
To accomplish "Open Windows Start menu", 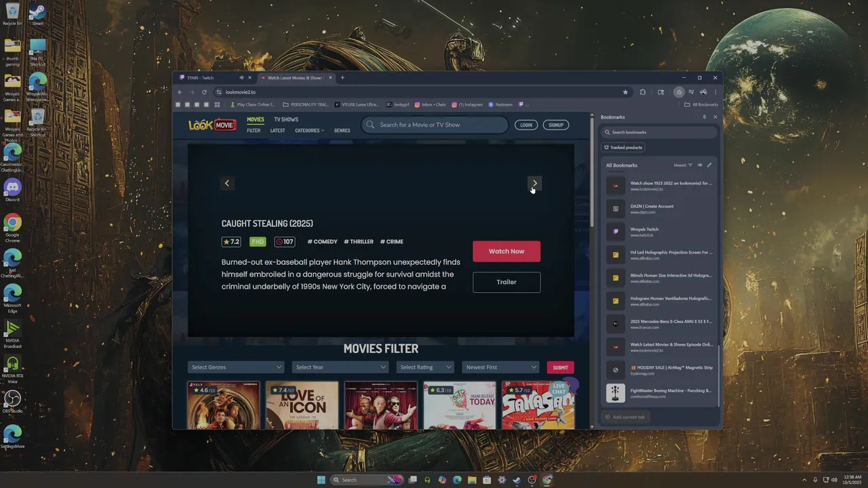I will 321,480.
